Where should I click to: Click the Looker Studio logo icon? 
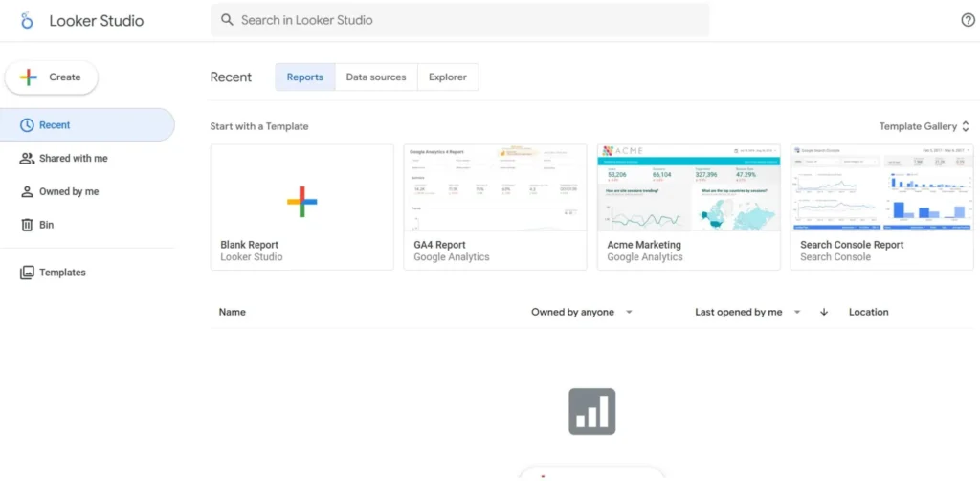tap(28, 21)
